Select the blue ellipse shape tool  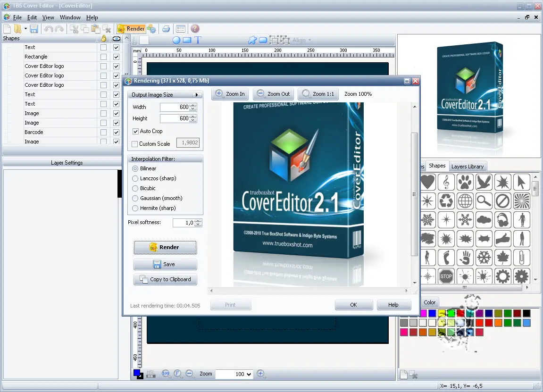[x=176, y=40]
